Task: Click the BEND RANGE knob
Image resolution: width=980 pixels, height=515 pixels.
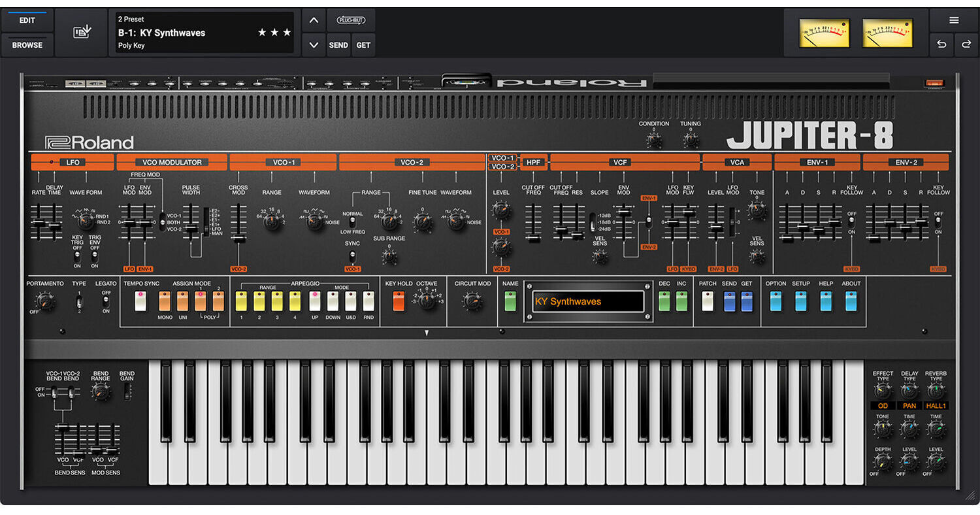Action: [100, 391]
